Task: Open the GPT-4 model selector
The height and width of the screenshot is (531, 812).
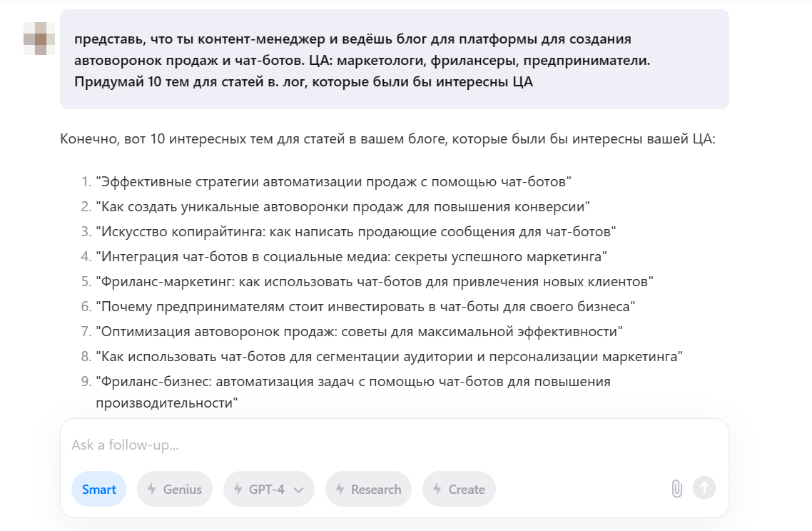Action: click(x=267, y=490)
